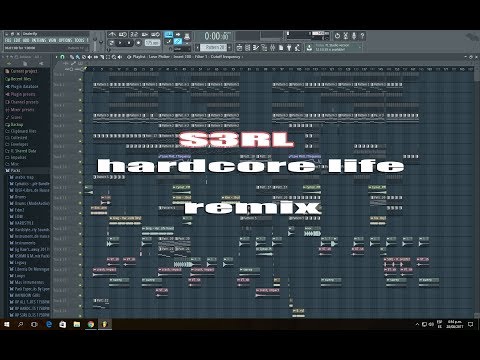Select the Zoom tool in playlist

[114, 57]
